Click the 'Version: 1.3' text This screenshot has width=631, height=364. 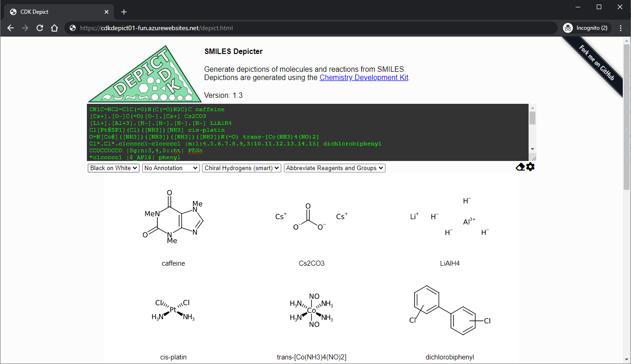pos(223,95)
